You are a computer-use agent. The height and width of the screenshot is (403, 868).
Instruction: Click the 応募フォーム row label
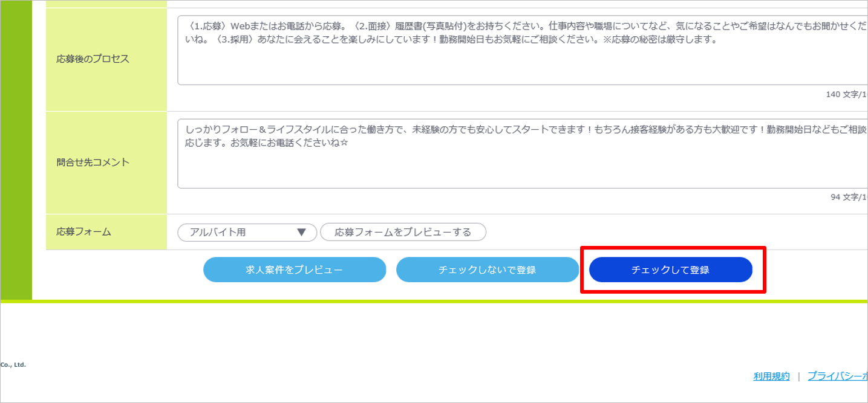(x=83, y=231)
